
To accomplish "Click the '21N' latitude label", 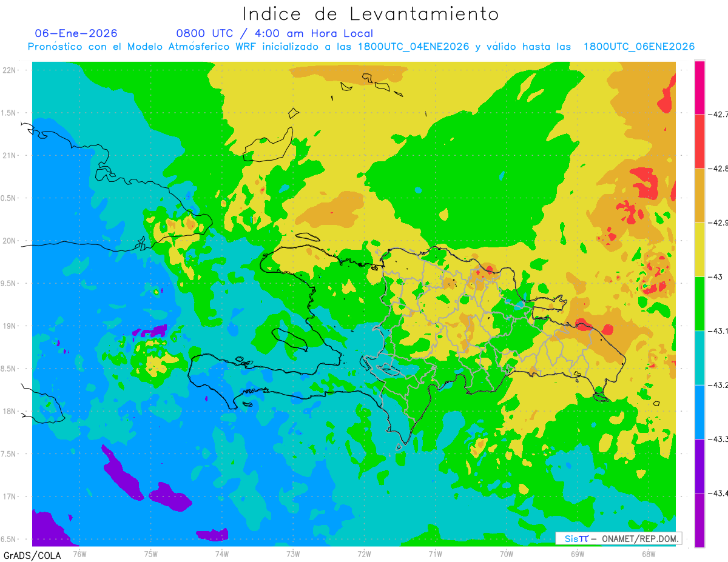I will click(x=8, y=155).
